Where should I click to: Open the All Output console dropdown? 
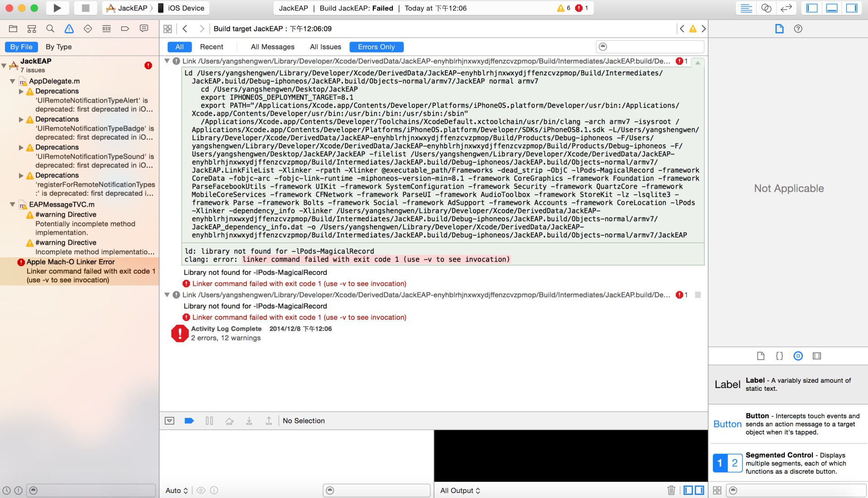(x=460, y=490)
